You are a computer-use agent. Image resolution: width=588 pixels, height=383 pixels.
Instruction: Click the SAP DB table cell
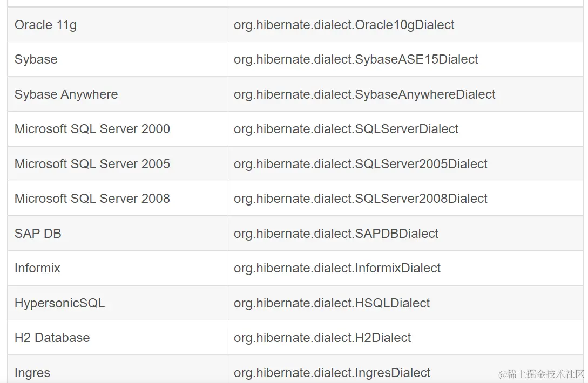(x=38, y=234)
